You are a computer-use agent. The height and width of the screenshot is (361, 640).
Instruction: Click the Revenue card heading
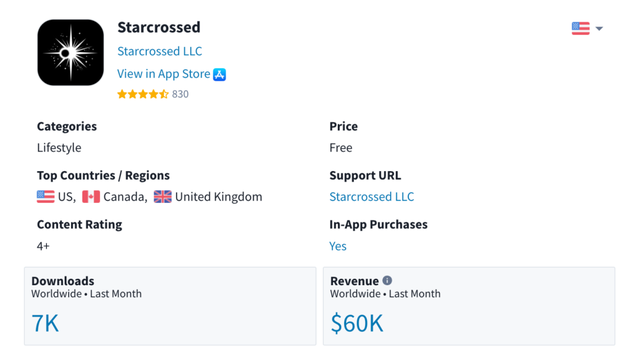tap(354, 281)
